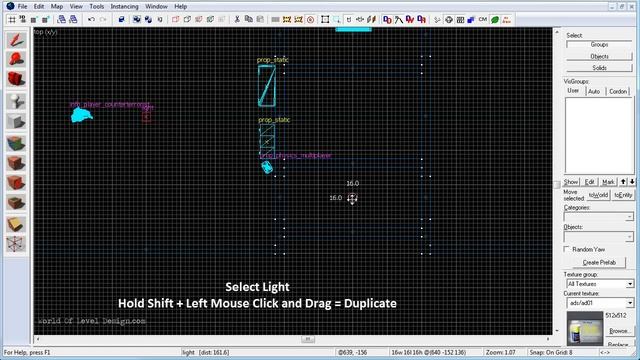The image size is (640, 360).
Task: Click the green leaf toolbar icon
Action: (495, 19)
